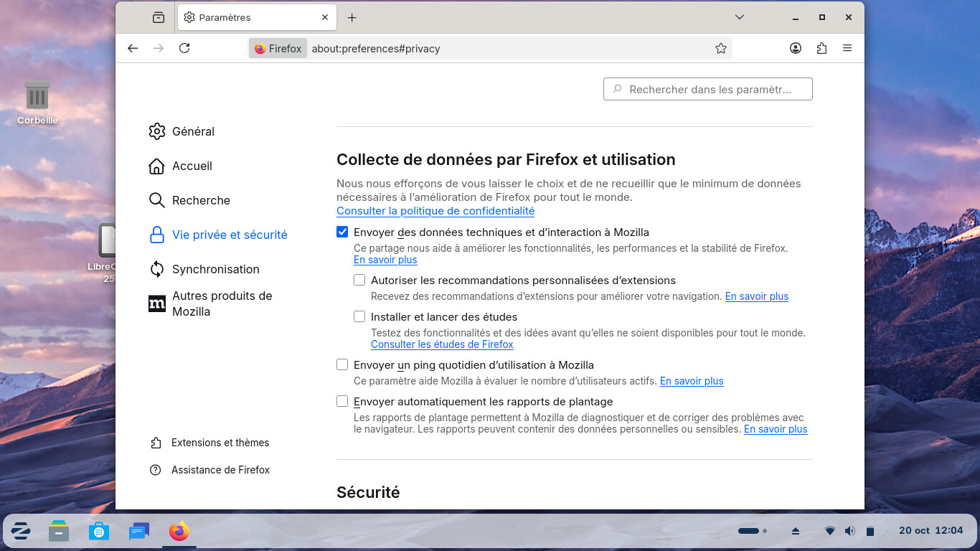Open a new tab with plus button
The width and height of the screenshot is (980, 551).
point(352,17)
